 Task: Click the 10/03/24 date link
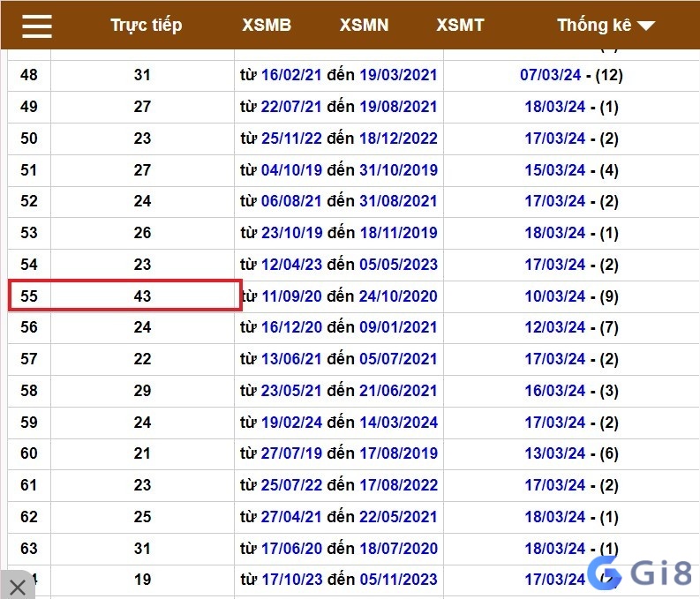(555, 296)
